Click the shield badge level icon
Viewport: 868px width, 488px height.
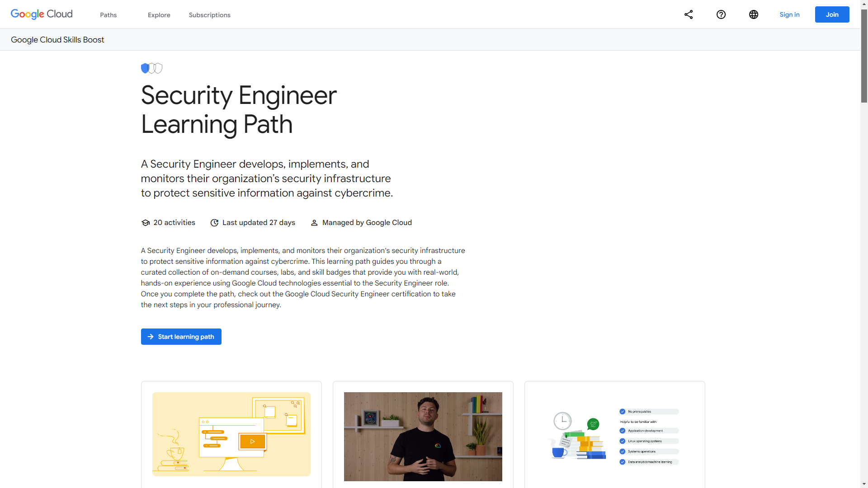(x=151, y=68)
